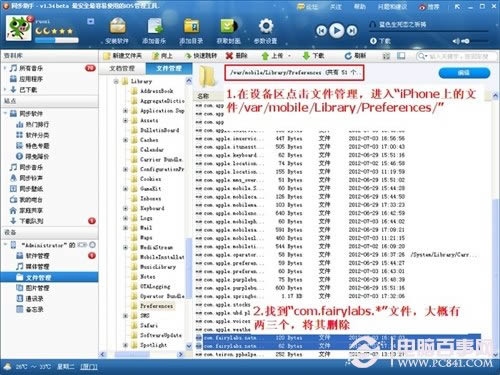Click the /var/mobile/Library/Preferences path field

point(294,72)
